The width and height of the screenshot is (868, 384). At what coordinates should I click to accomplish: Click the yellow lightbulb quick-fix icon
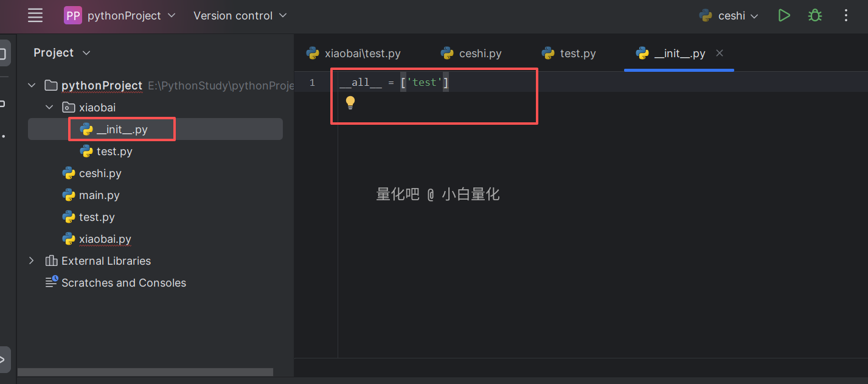pyautogui.click(x=350, y=103)
